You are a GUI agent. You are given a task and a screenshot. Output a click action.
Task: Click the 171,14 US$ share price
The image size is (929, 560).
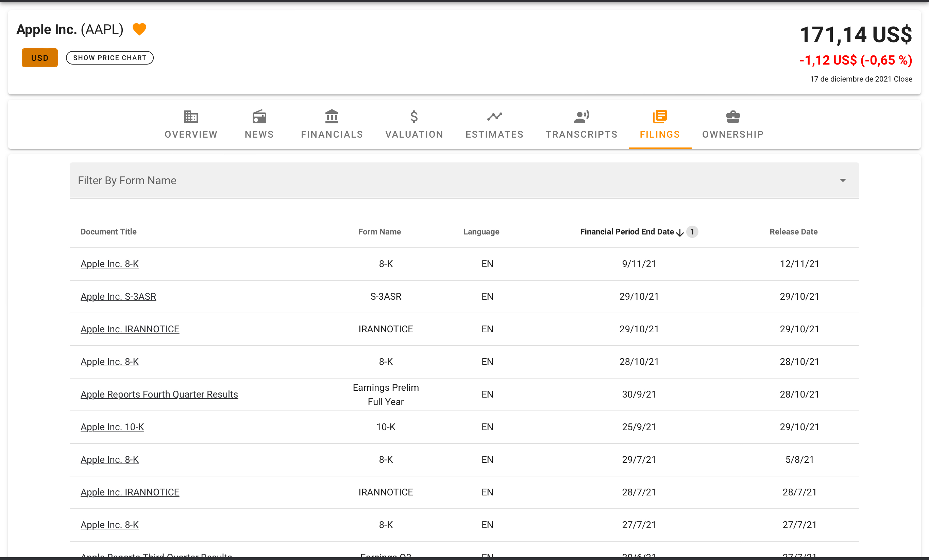[x=856, y=35]
